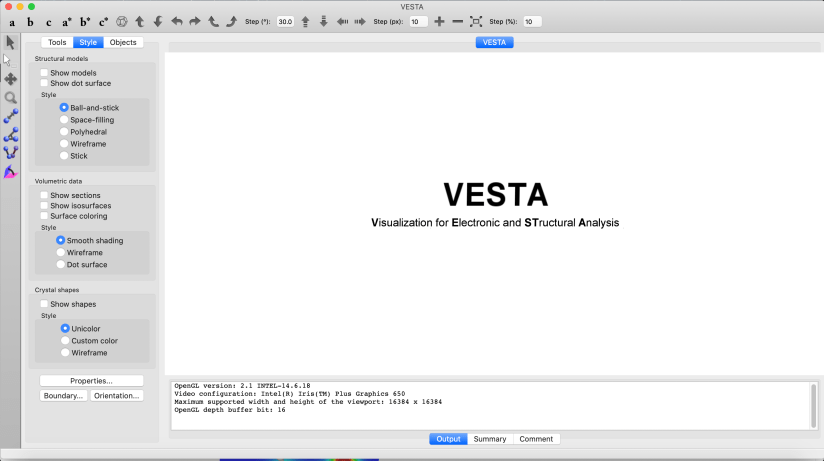Click the Step percent input field
Viewport: 824px width, 461px height.
(532, 22)
